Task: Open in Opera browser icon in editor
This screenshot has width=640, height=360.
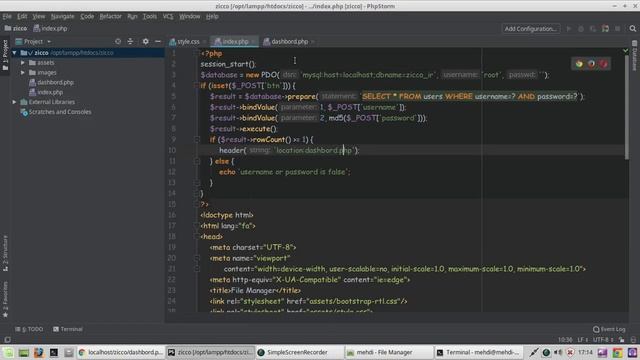Action: coord(604,64)
